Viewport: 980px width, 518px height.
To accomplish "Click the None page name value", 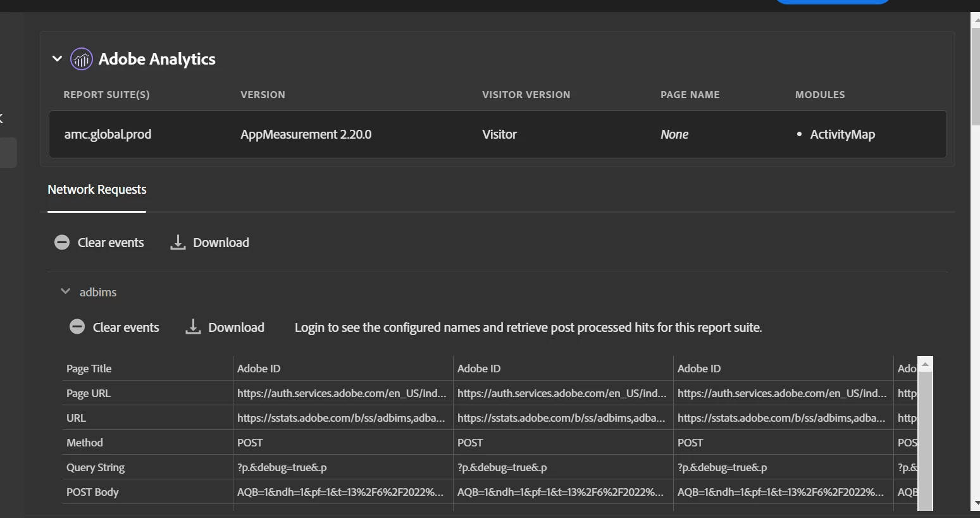I will click(x=674, y=134).
